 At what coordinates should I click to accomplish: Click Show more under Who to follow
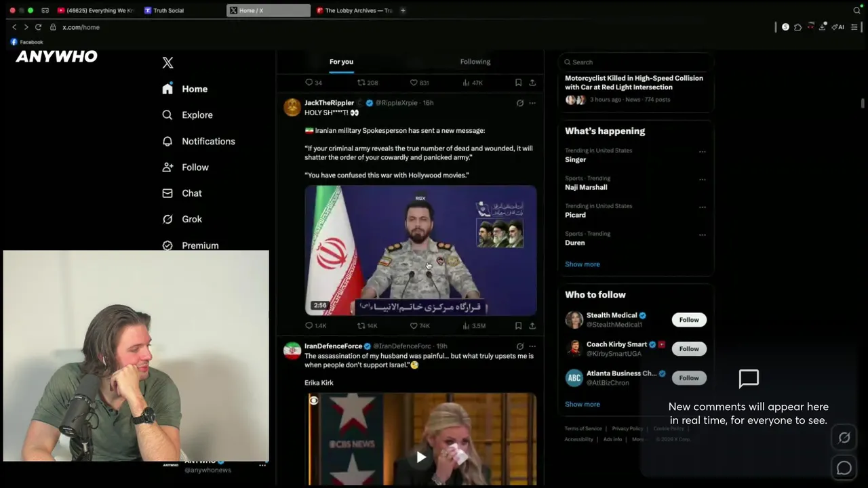click(583, 405)
